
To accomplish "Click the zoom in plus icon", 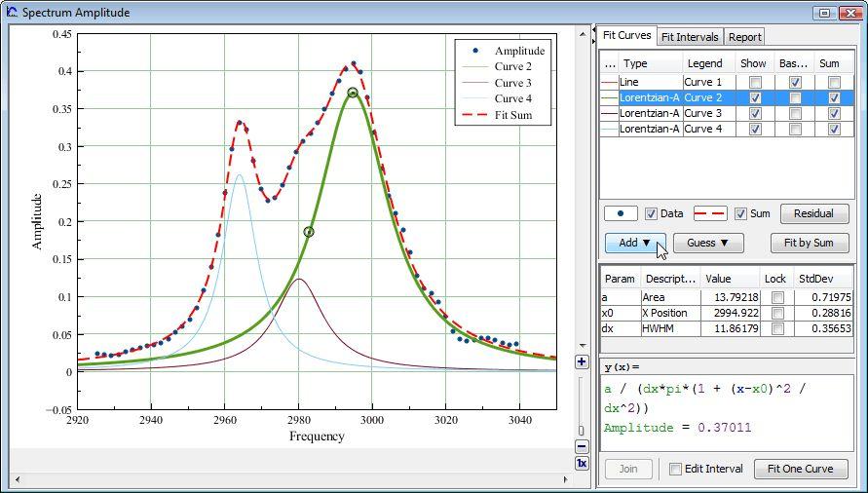I will pos(582,361).
